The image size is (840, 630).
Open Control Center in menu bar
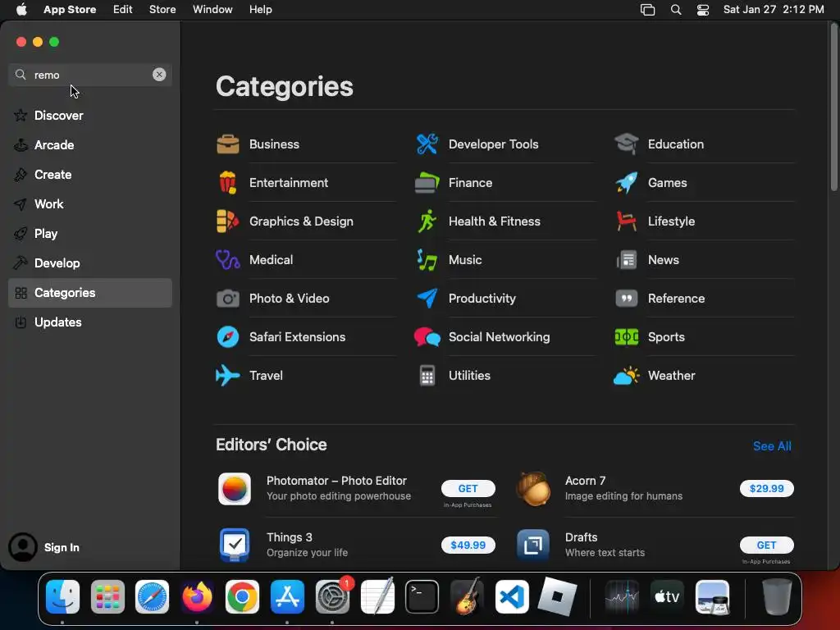pyautogui.click(x=703, y=10)
